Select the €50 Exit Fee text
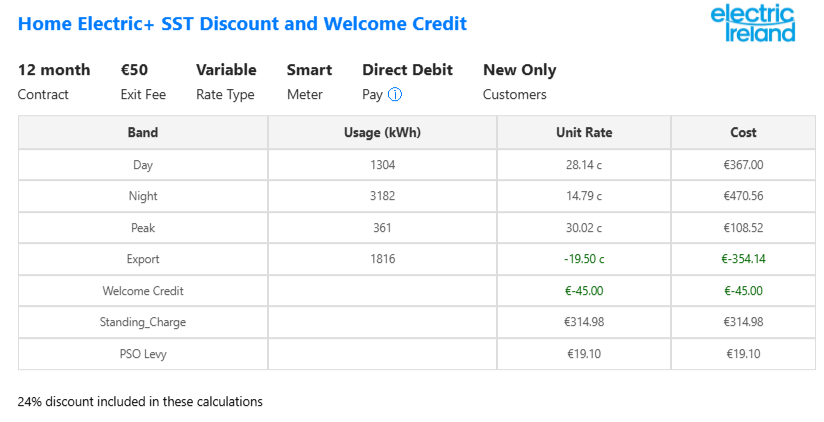The width and height of the screenshot is (824, 422). point(143,82)
